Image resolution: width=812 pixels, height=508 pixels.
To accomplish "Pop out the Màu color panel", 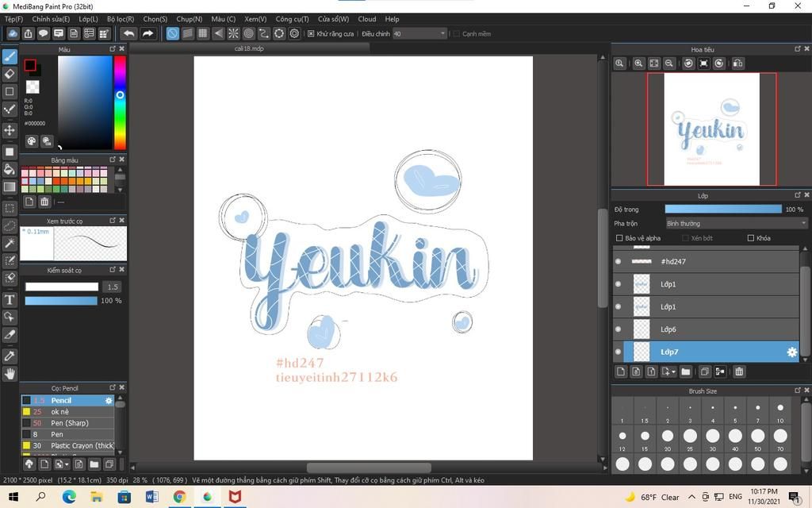I will click(x=113, y=48).
